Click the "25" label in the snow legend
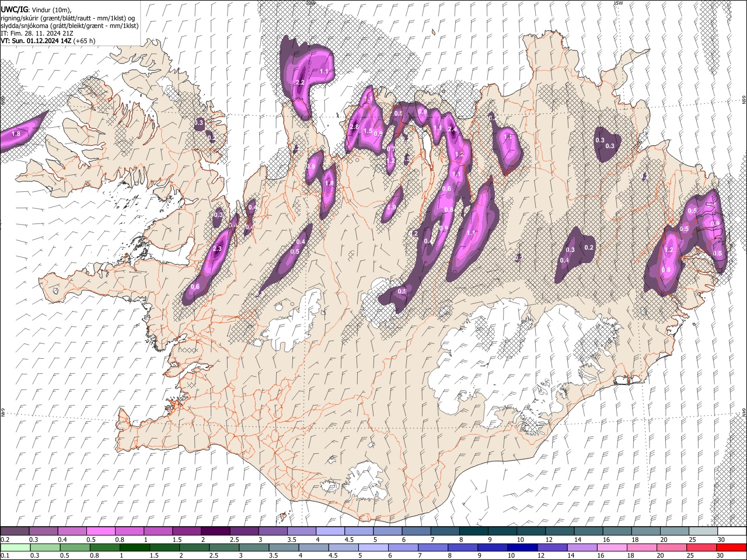The image size is (747, 560). (x=692, y=540)
